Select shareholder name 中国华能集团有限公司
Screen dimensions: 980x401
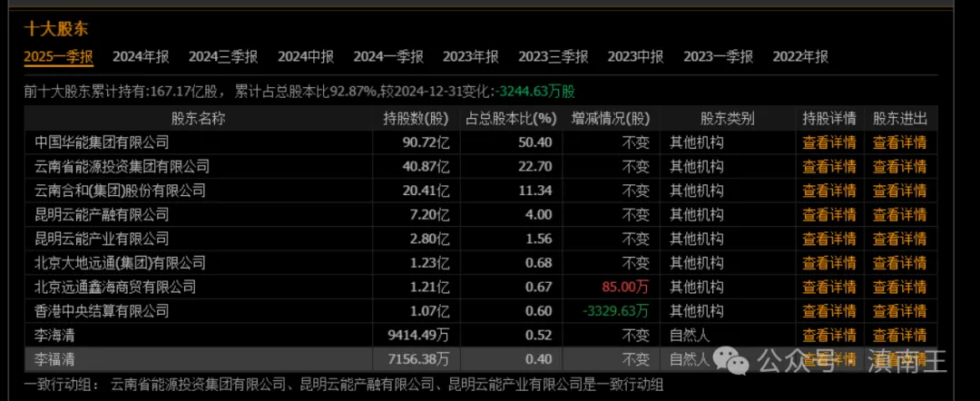click(102, 142)
